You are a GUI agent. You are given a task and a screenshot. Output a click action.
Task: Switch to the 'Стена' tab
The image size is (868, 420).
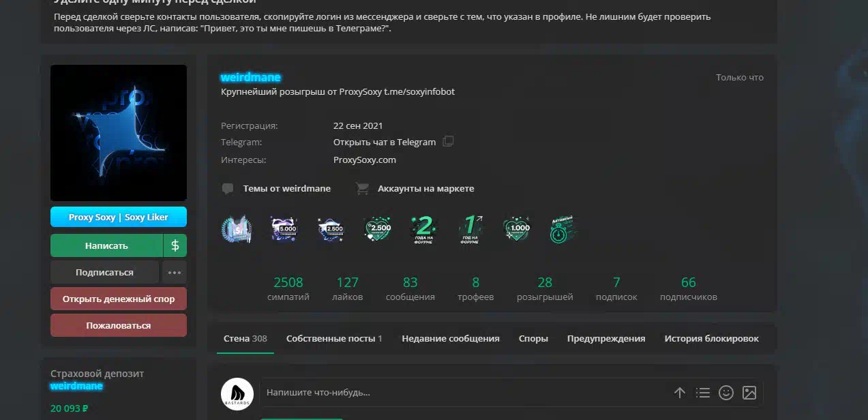coord(245,339)
